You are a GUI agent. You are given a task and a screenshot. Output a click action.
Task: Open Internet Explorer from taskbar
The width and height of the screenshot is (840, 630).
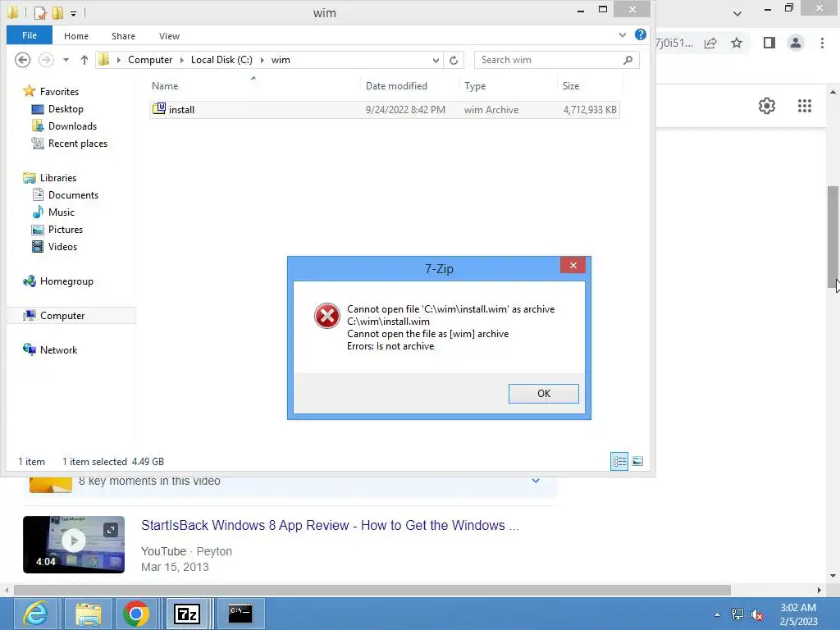click(x=35, y=614)
